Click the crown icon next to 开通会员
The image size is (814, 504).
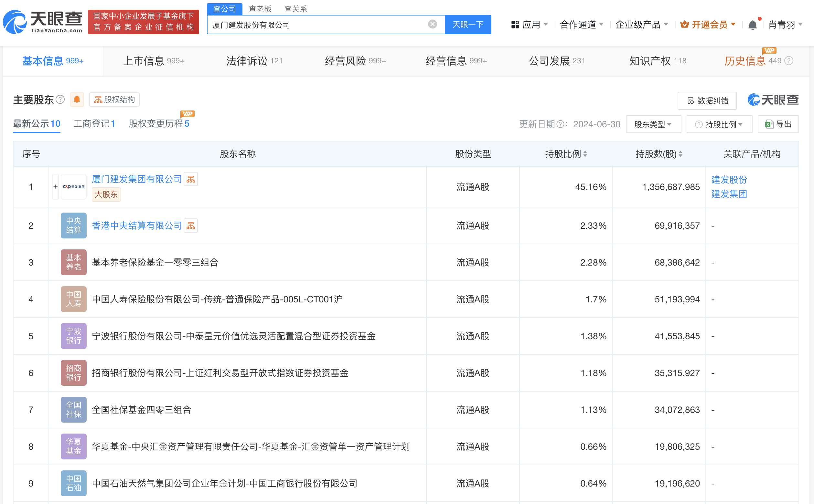pyautogui.click(x=684, y=24)
